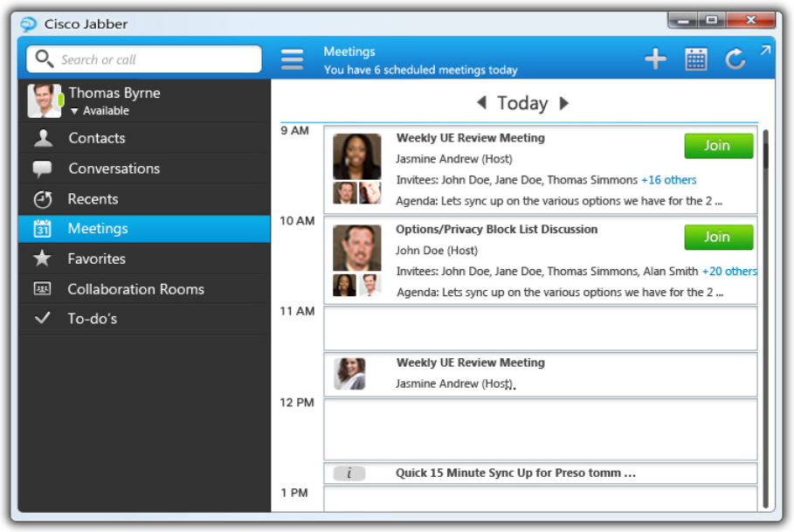Click the meetings list vertical scrollbar

pos(766,319)
